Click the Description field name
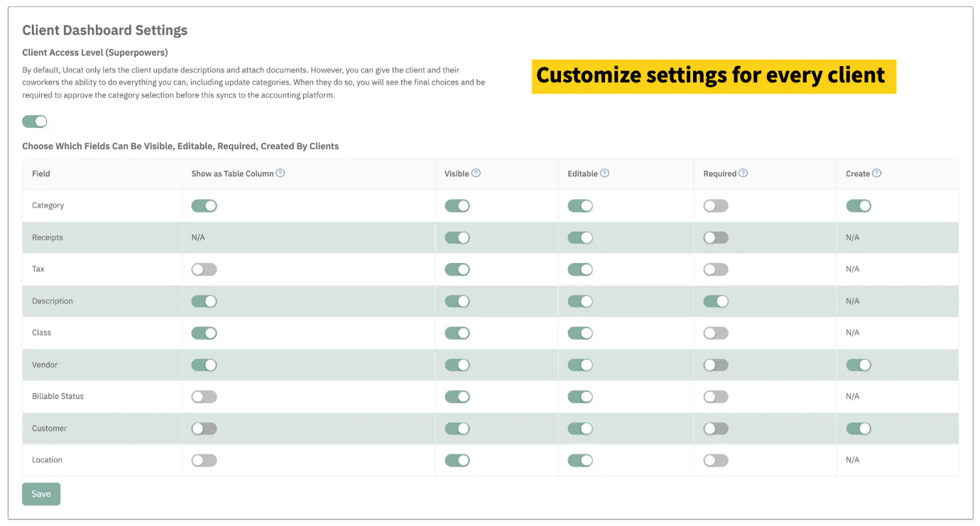This screenshot has width=980, height=526. click(53, 301)
